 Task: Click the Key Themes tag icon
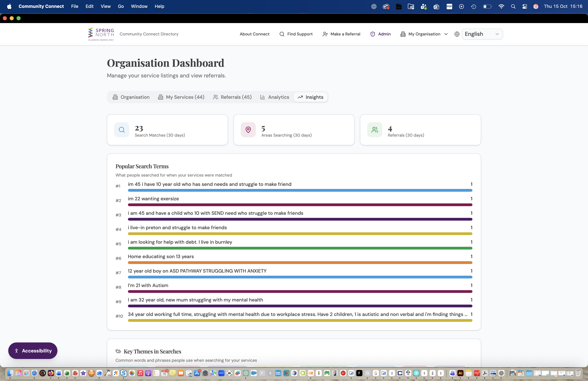click(x=118, y=351)
